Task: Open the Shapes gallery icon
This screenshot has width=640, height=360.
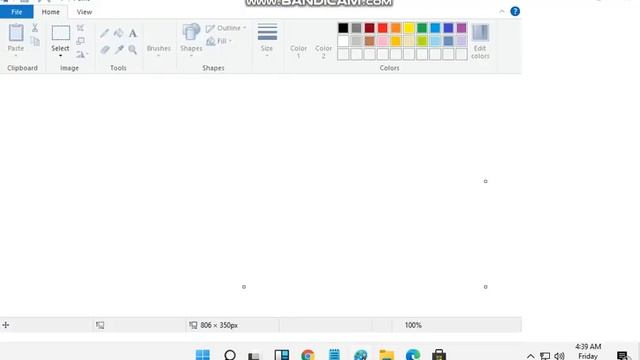Action: (x=191, y=32)
